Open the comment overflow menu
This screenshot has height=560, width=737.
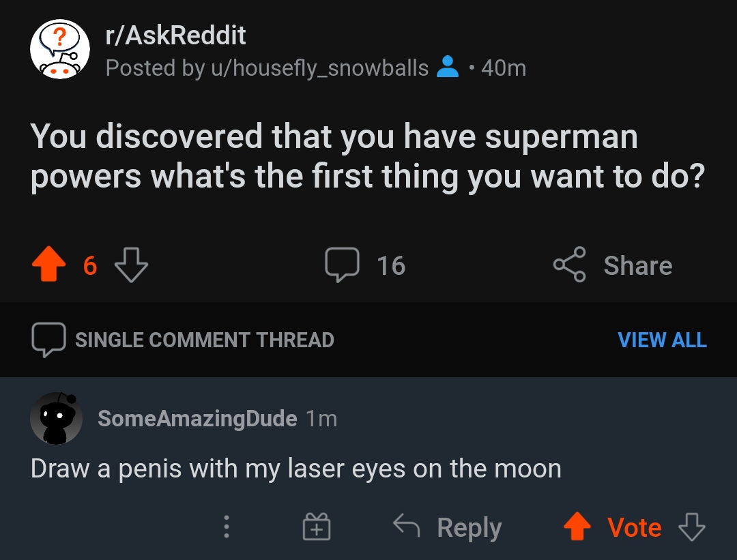click(x=226, y=526)
